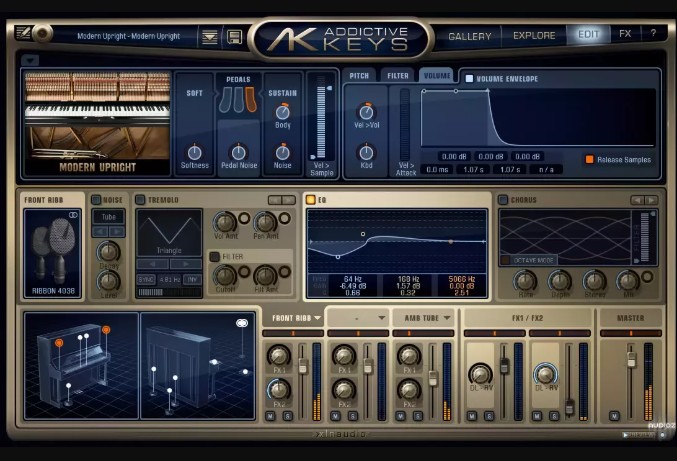
Task: Select previous Tremolo waveform arrow
Action: point(153,264)
